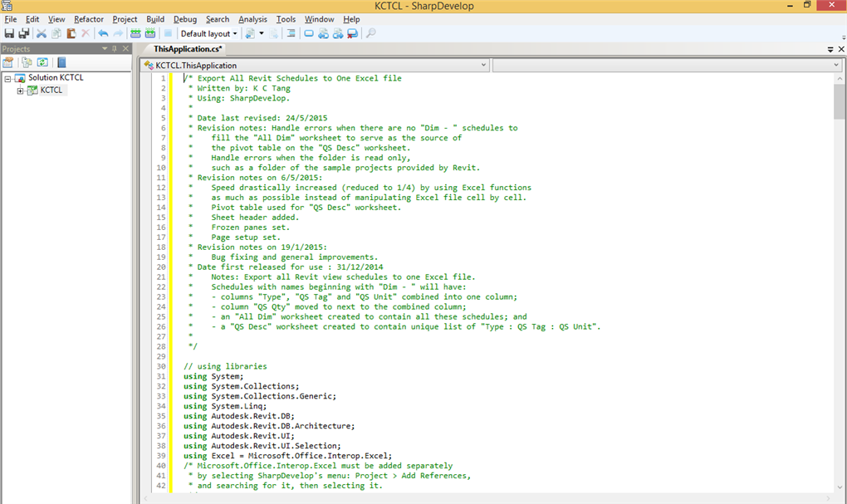Image resolution: width=847 pixels, height=504 pixels.
Task: Open the Search menu
Action: [218, 19]
